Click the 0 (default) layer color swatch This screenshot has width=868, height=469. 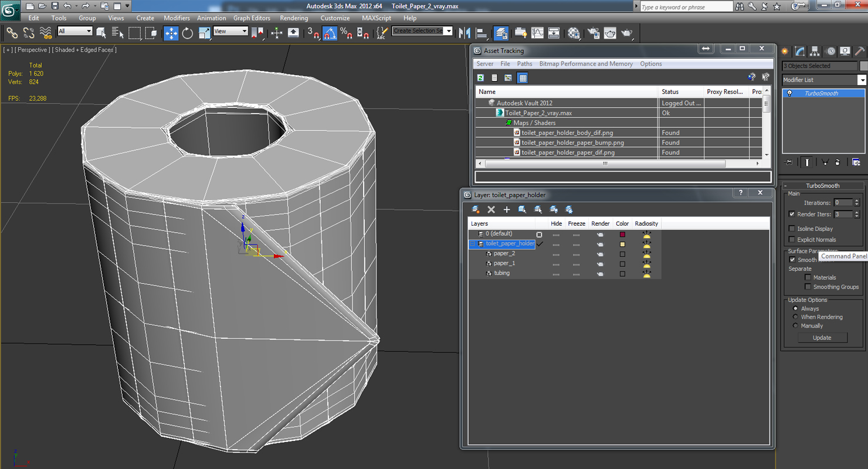pos(622,235)
